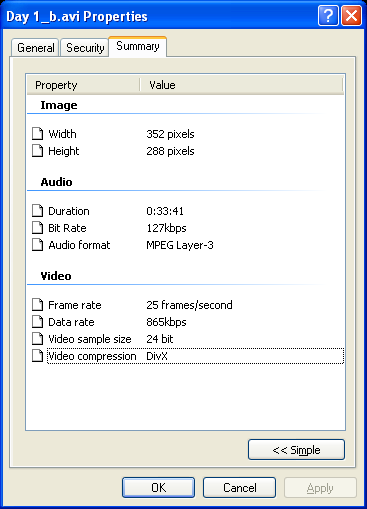
Task: Click the value MPEG Layer-3
Action: pos(180,245)
